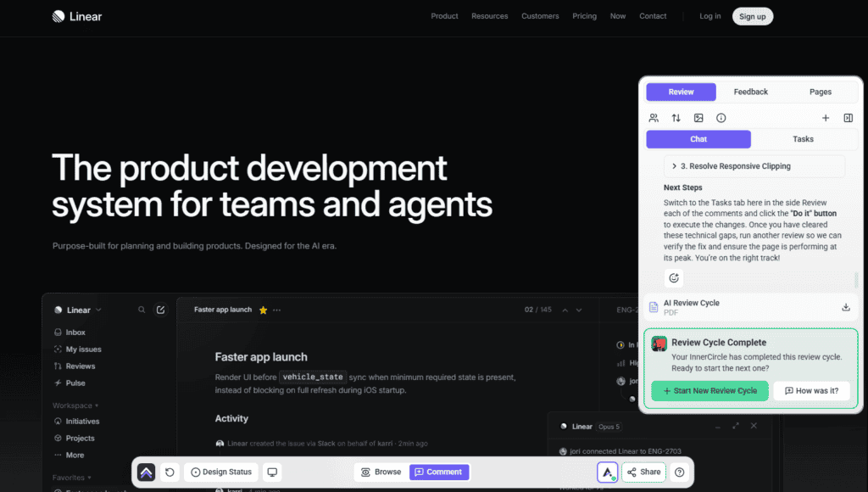Toggle the favorite star for Faster app launch
868x492 pixels.
click(x=263, y=310)
